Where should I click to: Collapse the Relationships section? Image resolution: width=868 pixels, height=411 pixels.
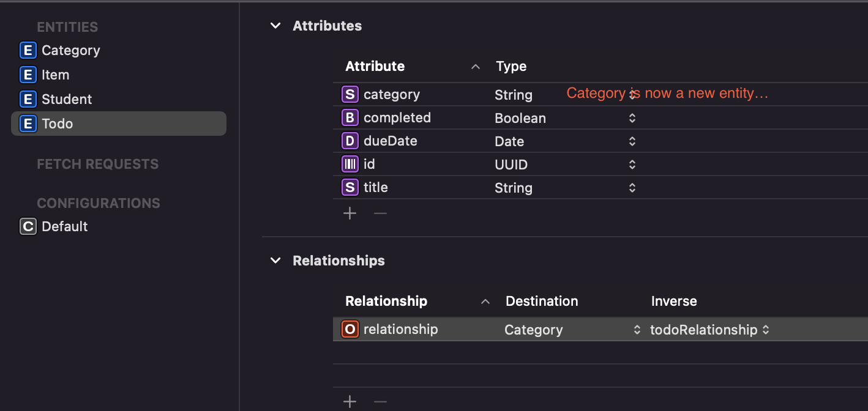(x=275, y=261)
